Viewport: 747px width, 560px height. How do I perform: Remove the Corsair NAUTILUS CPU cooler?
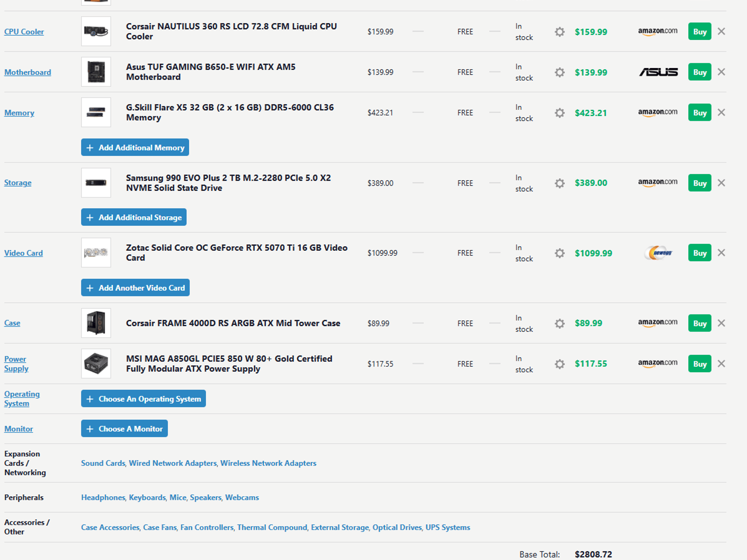point(721,31)
